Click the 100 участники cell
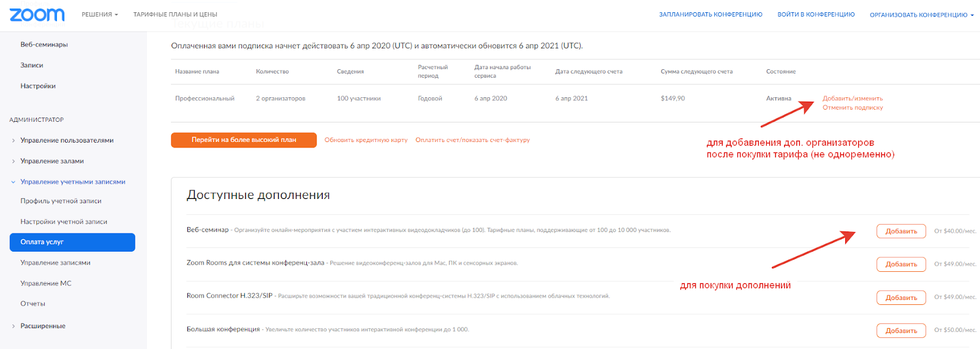 coord(359,99)
